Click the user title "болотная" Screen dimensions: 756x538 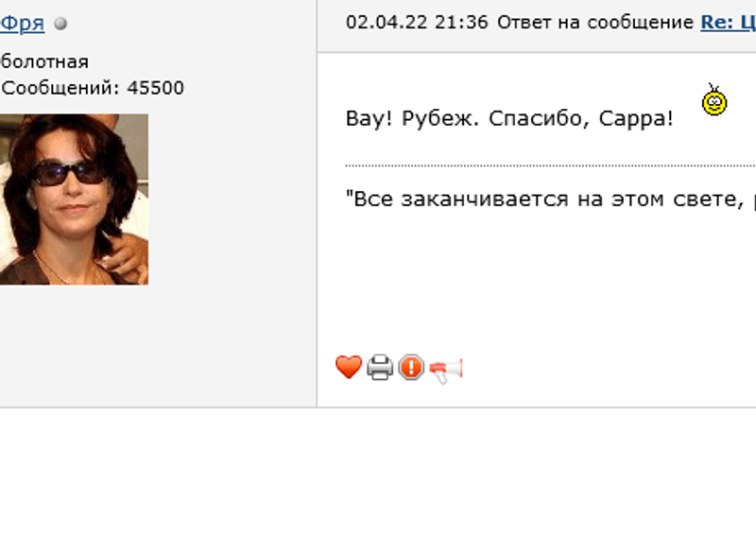[44, 61]
